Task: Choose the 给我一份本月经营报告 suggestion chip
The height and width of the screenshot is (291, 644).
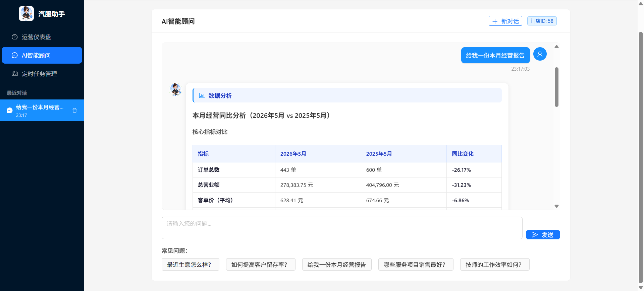Action: point(337,265)
